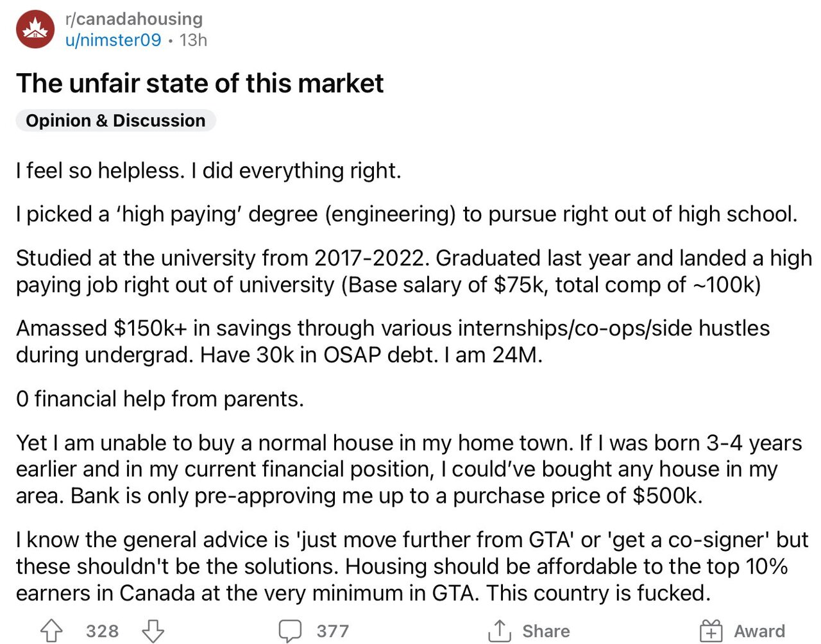This screenshot has width=821, height=644.
Task: Open the post titled 'The unfair state of this market'
Action: tap(199, 83)
